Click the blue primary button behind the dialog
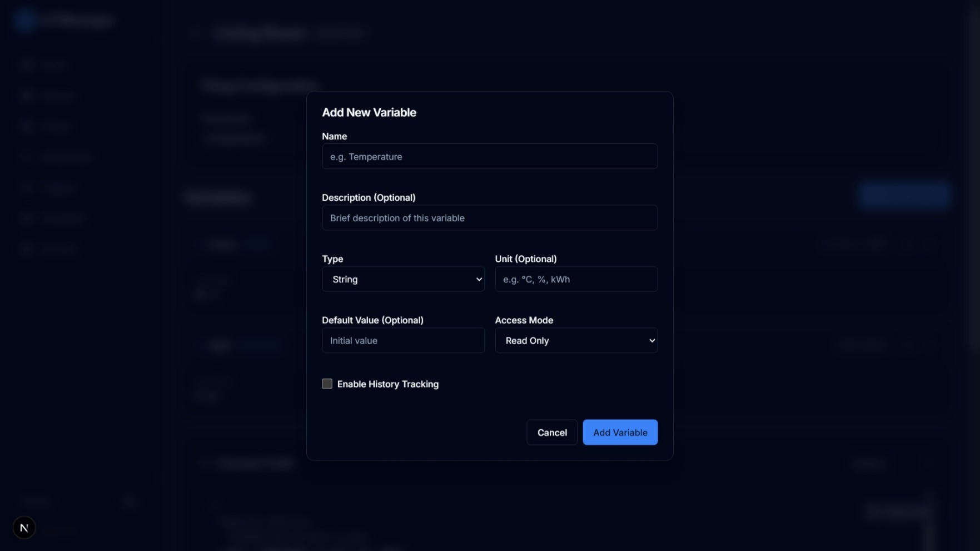 (904, 195)
